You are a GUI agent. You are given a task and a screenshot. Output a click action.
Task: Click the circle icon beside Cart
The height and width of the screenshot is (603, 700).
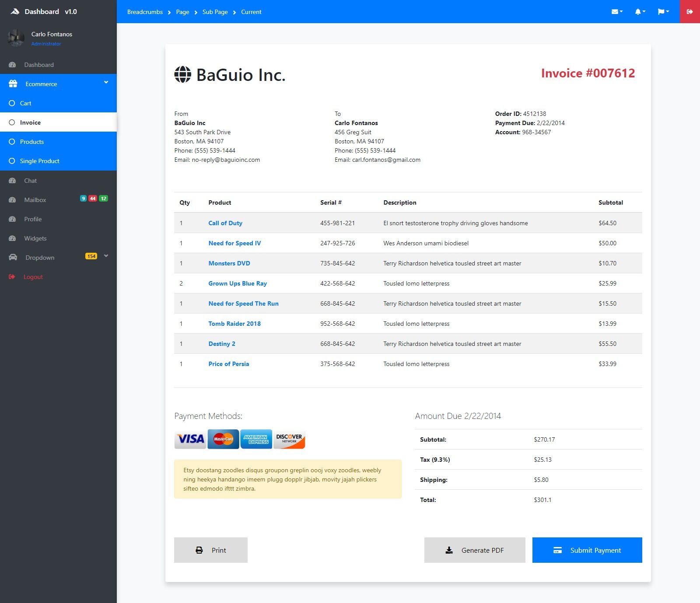pos(12,103)
